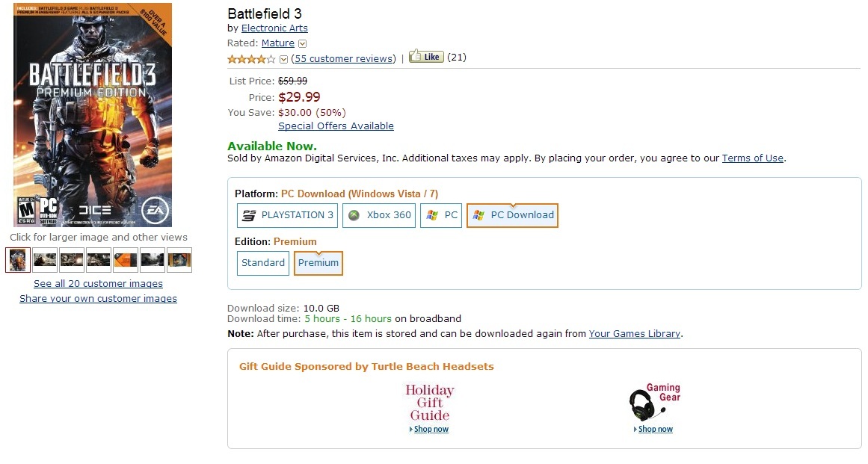The image size is (868, 464).
Task: Choose the Xbox 360 platform option
Action: pyautogui.click(x=379, y=215)
